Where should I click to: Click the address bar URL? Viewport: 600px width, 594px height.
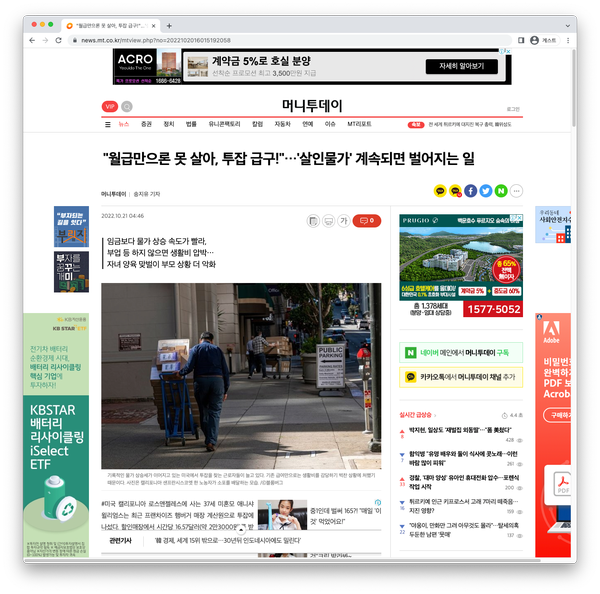[x=156, y=40]
